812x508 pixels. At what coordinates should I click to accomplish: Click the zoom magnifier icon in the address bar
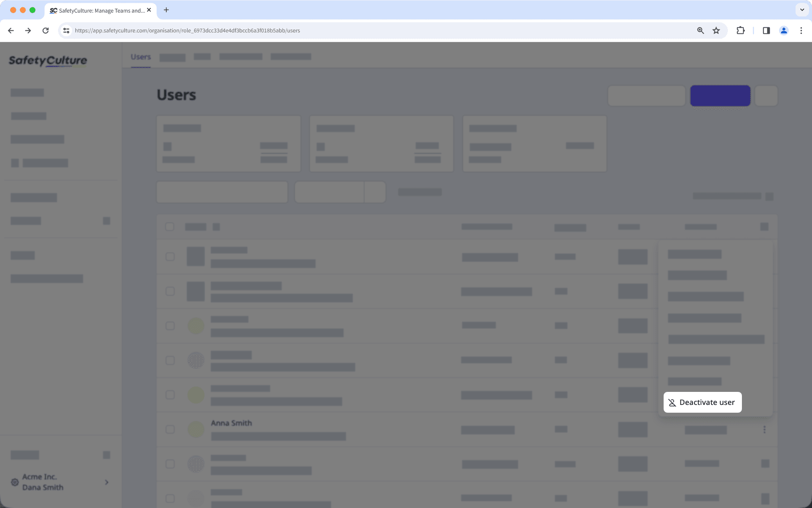coord(700,30)
